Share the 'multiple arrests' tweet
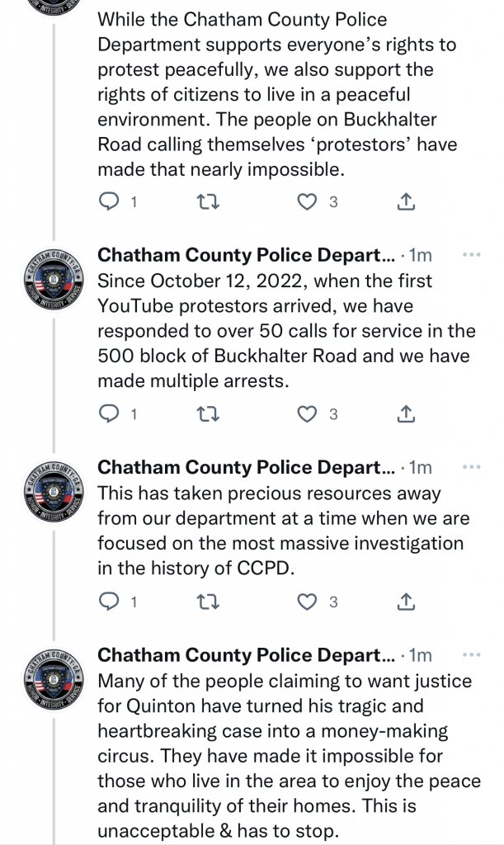504x845 pixels. (x=406, y=414)
